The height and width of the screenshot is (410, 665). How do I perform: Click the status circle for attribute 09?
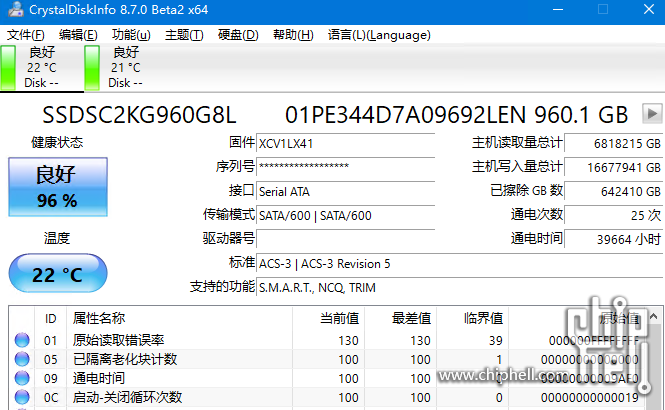click(x=22, y=378)
